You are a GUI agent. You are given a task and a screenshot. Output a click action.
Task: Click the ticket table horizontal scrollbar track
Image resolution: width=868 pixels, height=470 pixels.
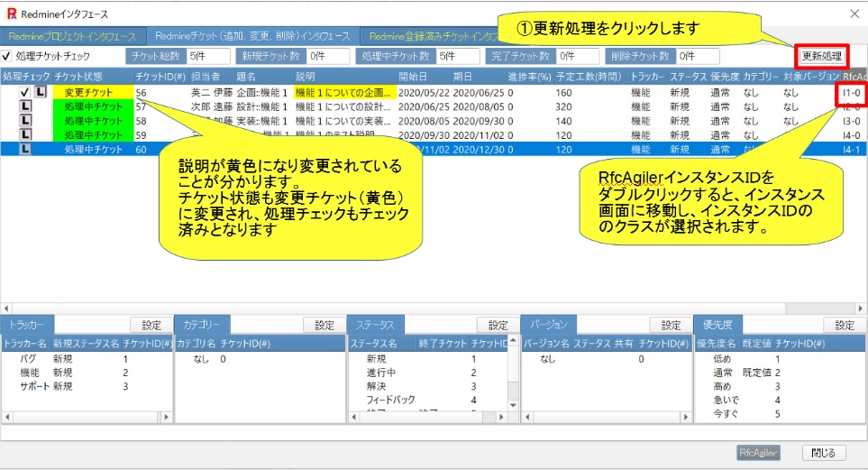tap(434, 309)
